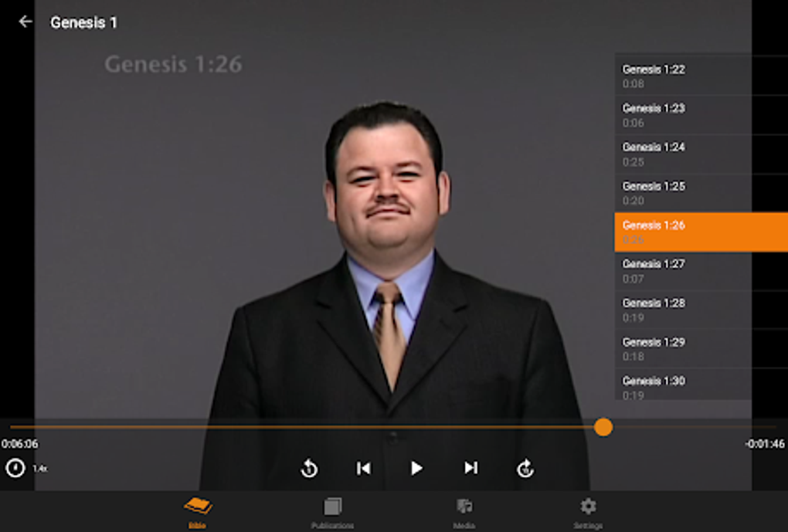The width and height of the screenshot is (788, 532).
Task: Open the playback speed clock icon
Action: click(x=14, y=466)
